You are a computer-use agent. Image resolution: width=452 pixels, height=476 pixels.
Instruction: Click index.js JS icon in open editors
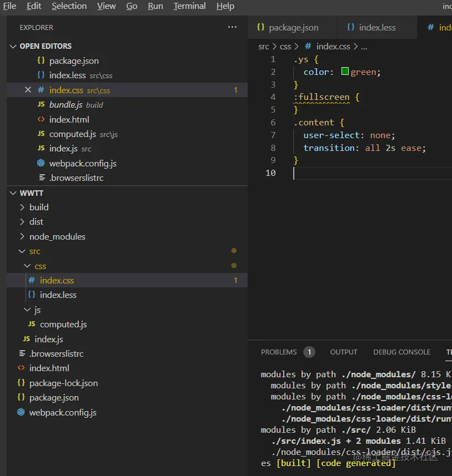41,148
